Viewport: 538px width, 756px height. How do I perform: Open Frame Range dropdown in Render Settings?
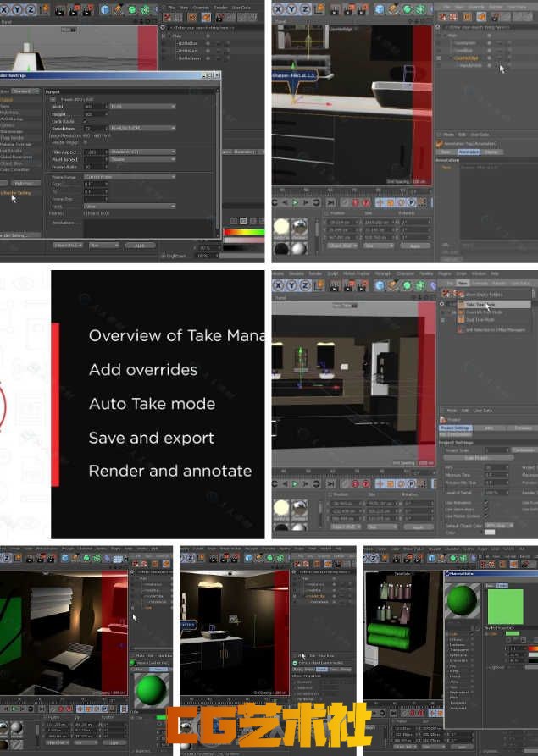[130, 177]
